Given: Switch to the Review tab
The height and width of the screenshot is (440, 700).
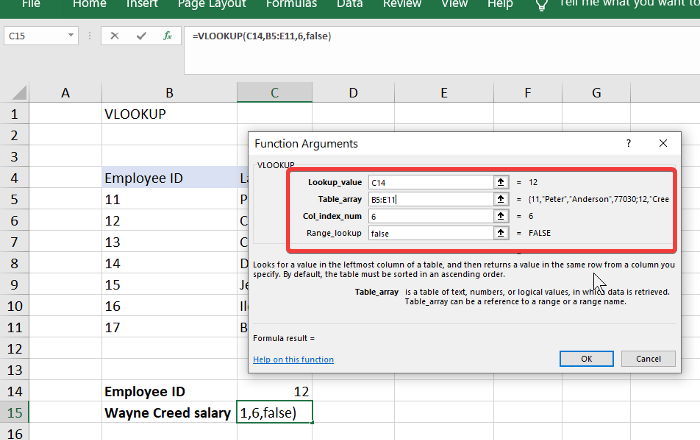Looking at the screenshot, I should coord(402,4).
